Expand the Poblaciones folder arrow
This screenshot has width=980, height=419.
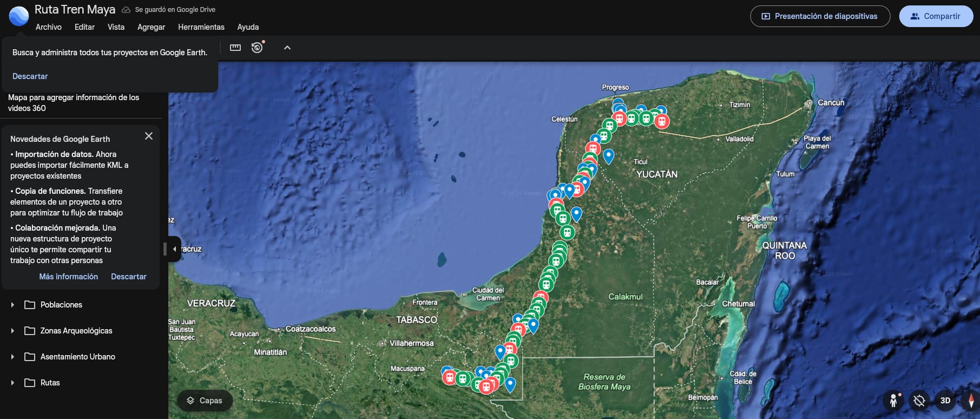point(12,305)
